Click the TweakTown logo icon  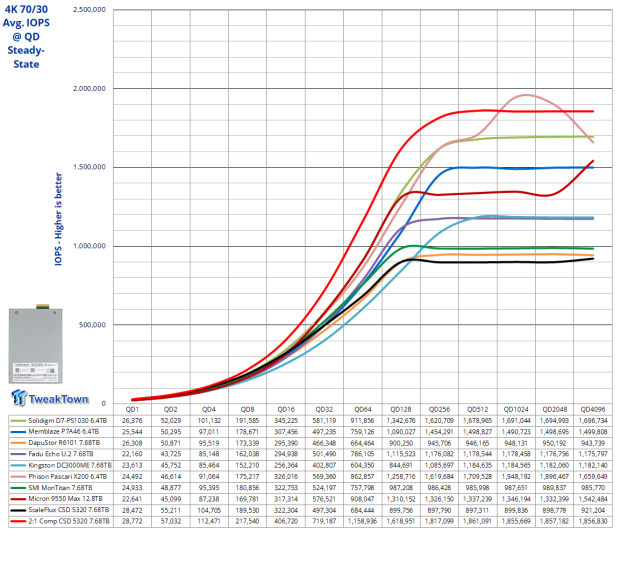point(20,398)
